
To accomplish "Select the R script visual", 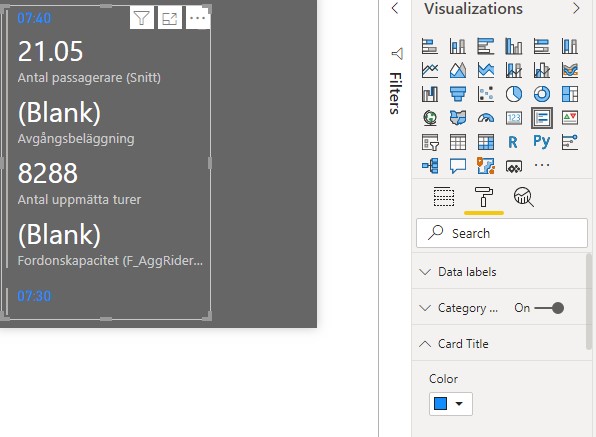I will [513, 142].
